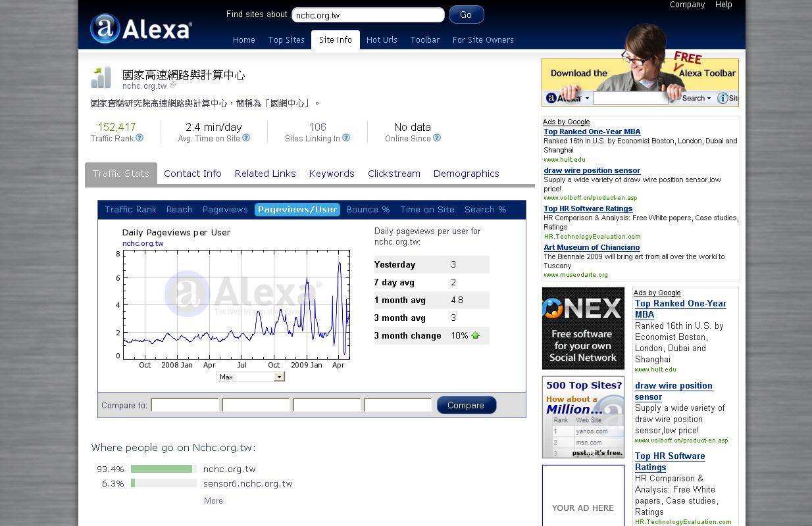The height and width of the screenshot is (526, 812).
Task: Open the Help link in the header
Action: coord(724,5)
